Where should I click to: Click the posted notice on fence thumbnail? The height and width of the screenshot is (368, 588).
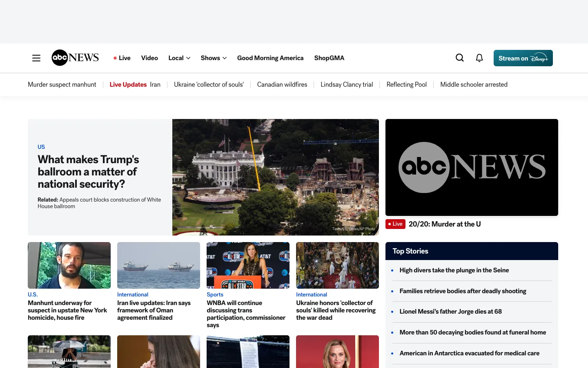click(x=248, y=352)
